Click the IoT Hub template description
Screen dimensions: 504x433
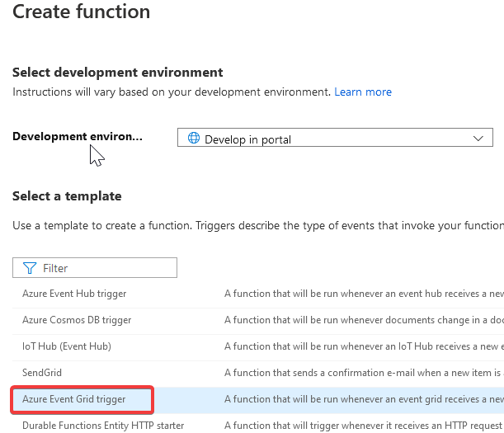(x=364, y=346)
